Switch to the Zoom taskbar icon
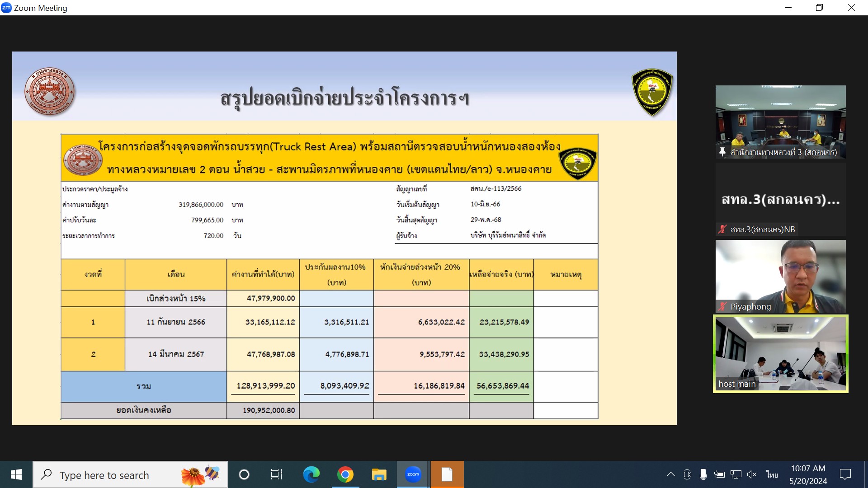868x488 pixels. click(x=413, y=474)
